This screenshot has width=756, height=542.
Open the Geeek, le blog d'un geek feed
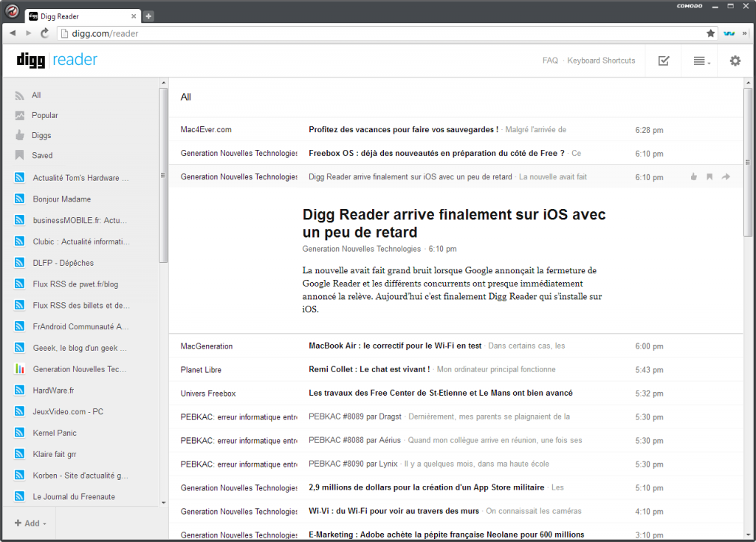click(x=80, y=348)
